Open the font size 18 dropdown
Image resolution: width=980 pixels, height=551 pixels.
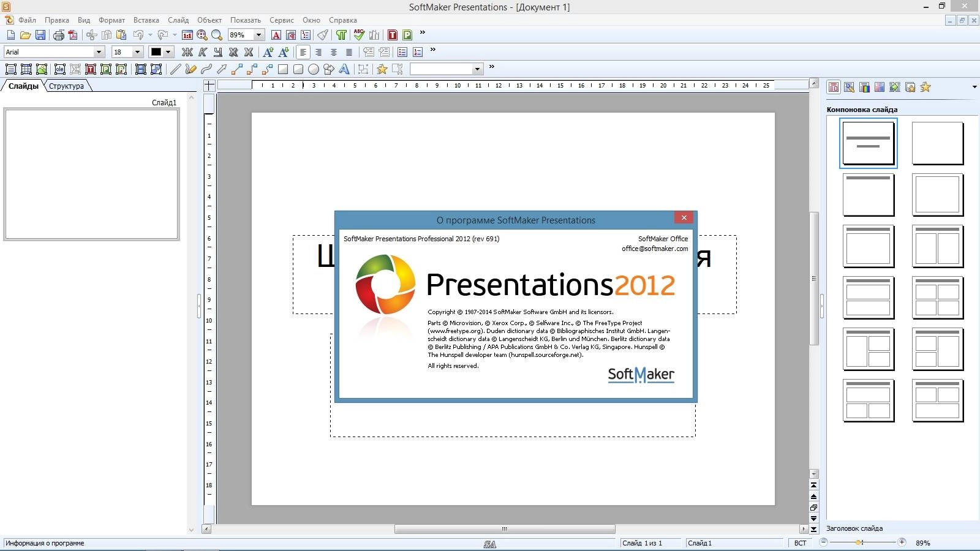(x=137, y=52)
